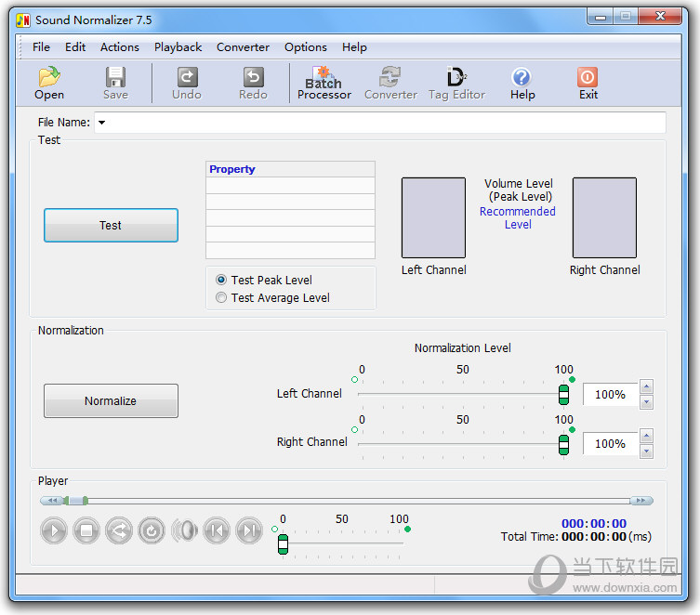700x615 pixels.
Task: Click the File Name input field
Action: (380, 123)
